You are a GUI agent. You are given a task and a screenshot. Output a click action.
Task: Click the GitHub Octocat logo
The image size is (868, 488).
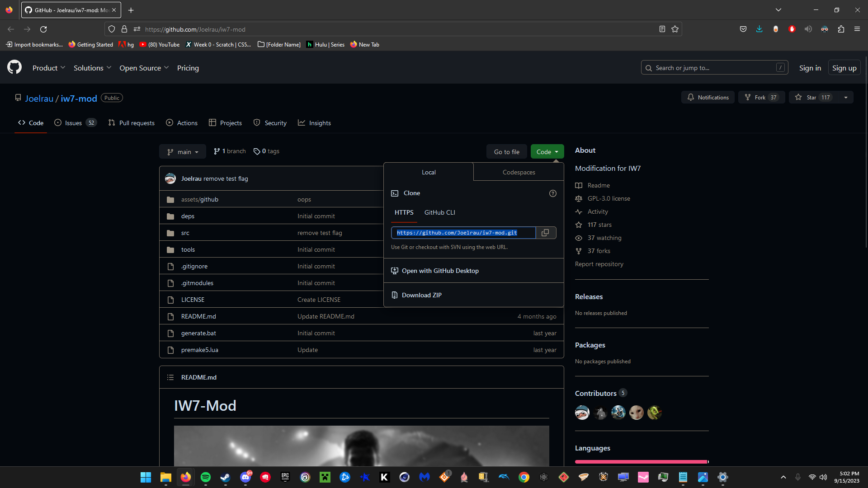[14, 68]
